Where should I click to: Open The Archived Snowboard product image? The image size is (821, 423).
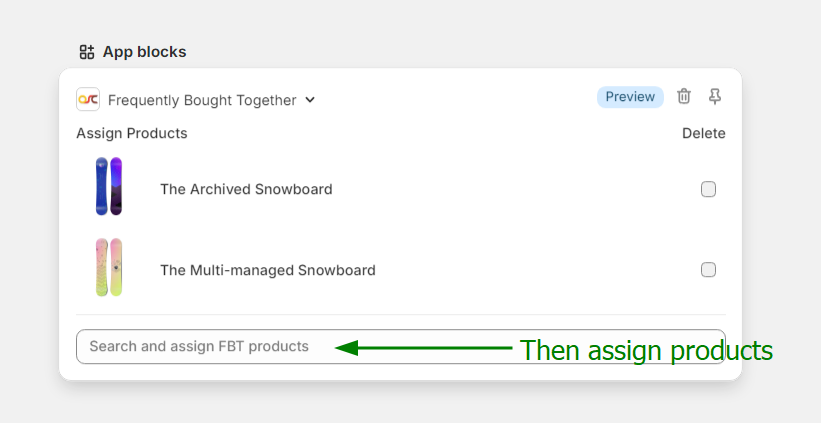(109, 187)
